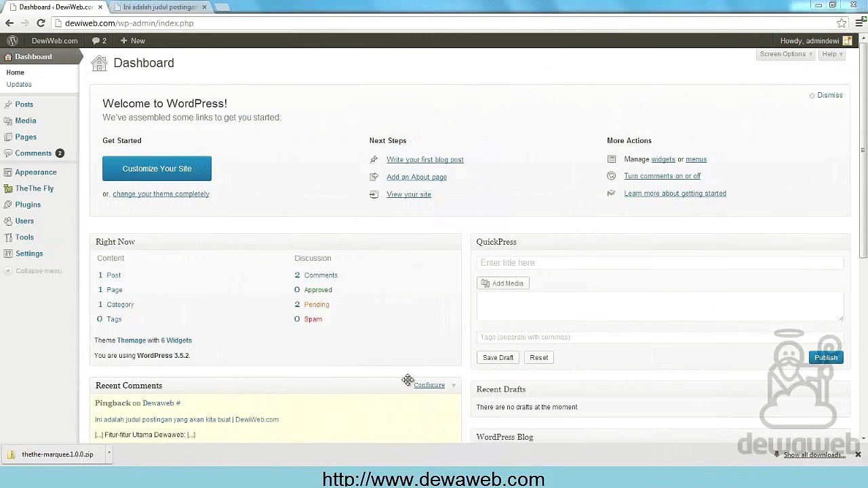The image size is (868, 488).
Task: Click the QuickPress title field
Action: 660,263
